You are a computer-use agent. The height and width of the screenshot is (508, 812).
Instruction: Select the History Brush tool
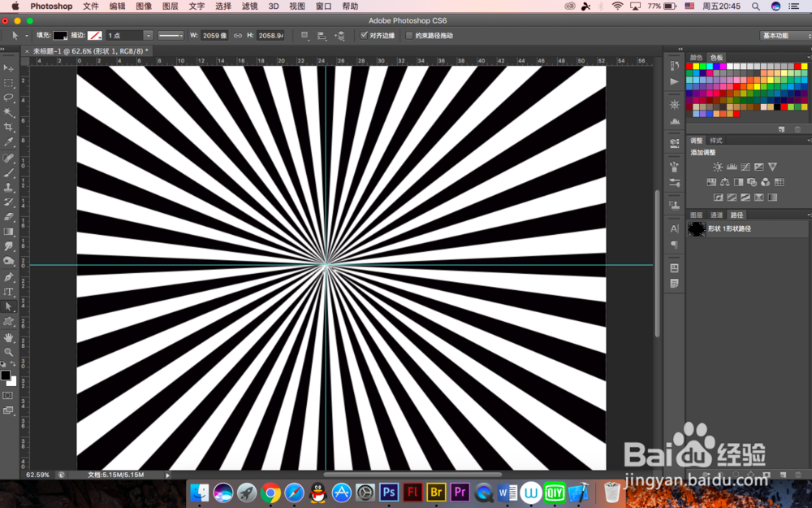pos(8,202)
